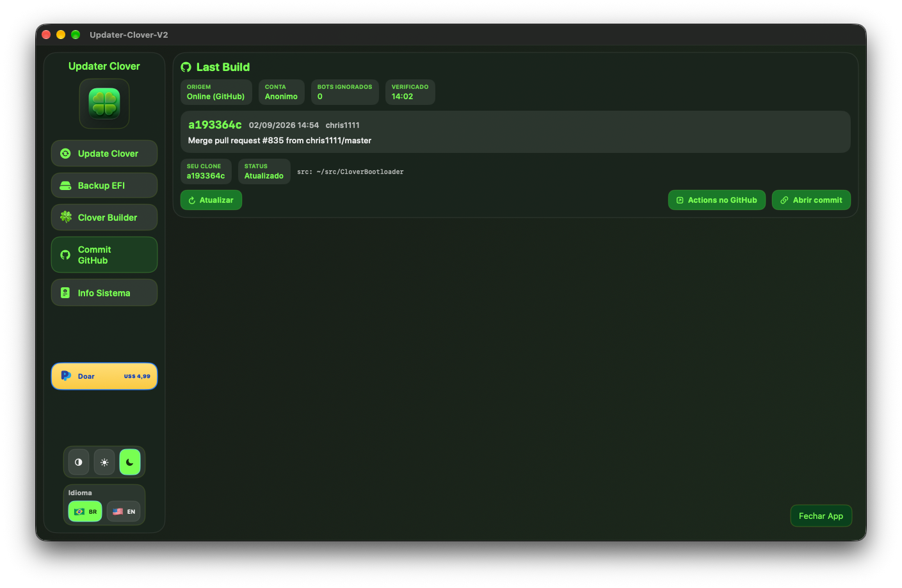This screenshot has height=588, width=902.
Task: Click the Origem Online (GitHub) chip
Action: pos(216,92)
